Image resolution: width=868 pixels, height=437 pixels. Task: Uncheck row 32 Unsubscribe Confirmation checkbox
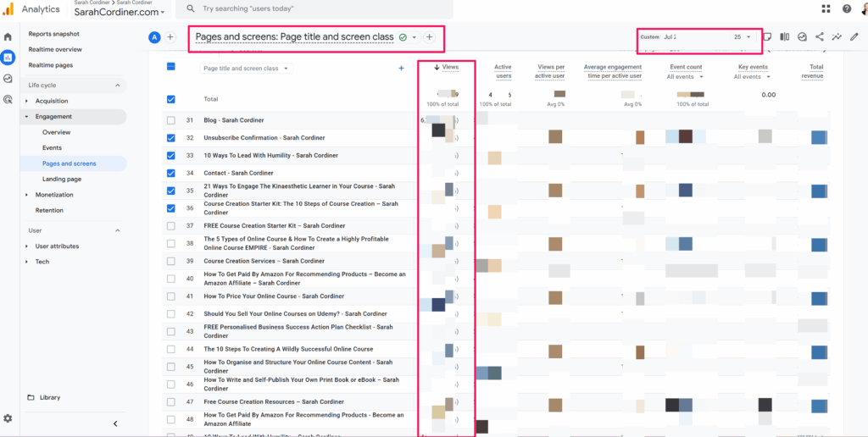(x=171, y=138)
